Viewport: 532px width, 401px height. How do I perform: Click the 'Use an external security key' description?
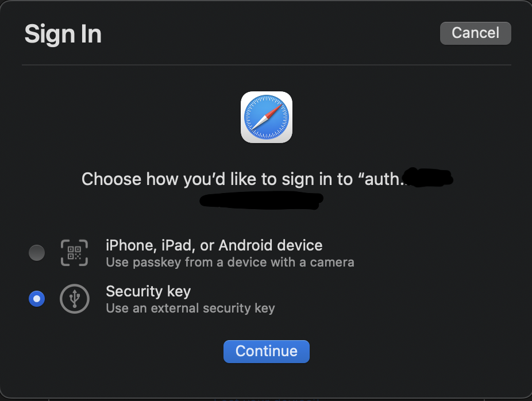[190, 308]
